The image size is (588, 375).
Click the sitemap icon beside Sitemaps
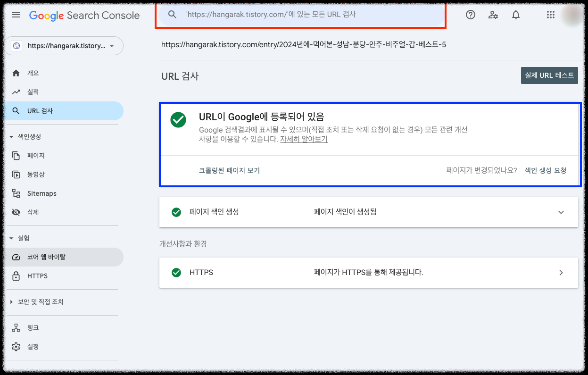(x=16, y=193)
